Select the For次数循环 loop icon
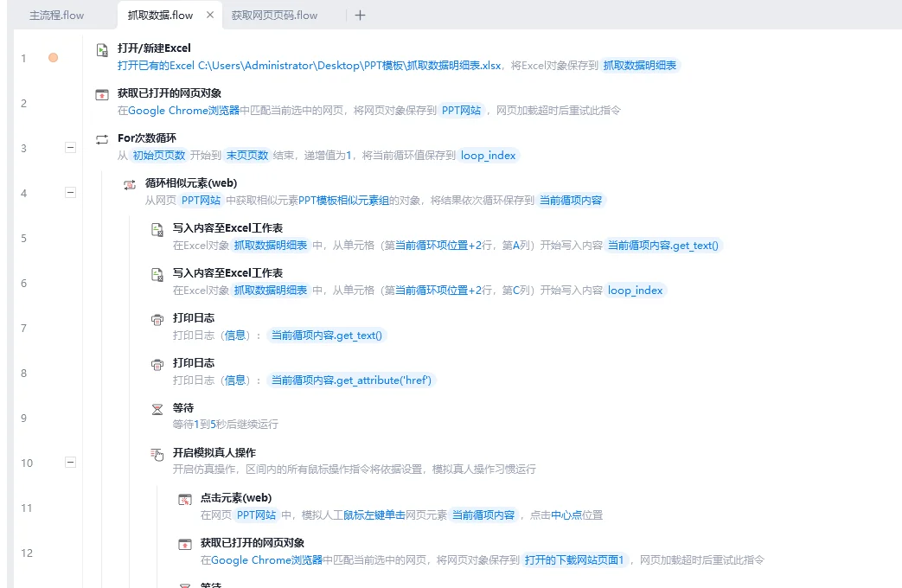This screenshot has width=902, height=588. click(x=102, y=138)
